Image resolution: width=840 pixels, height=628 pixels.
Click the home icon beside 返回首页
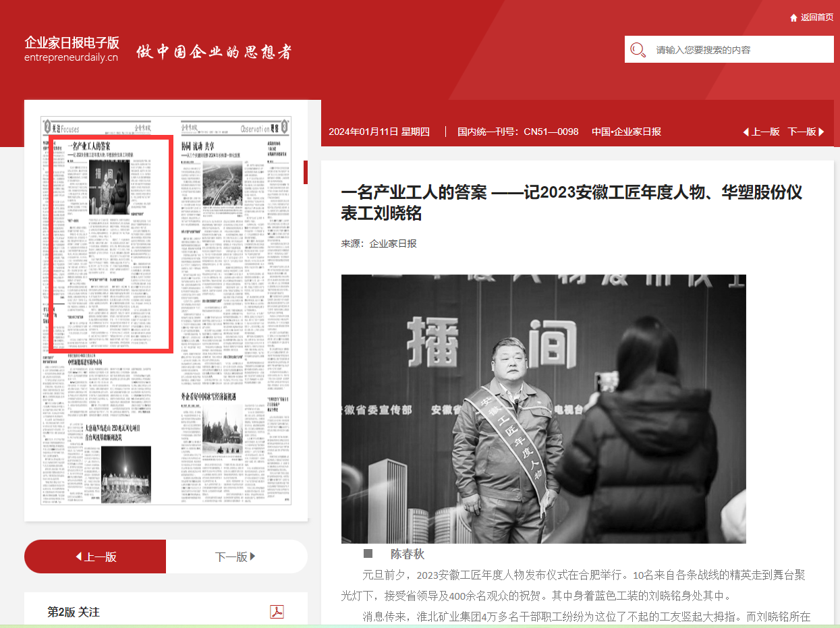(793, 18)
